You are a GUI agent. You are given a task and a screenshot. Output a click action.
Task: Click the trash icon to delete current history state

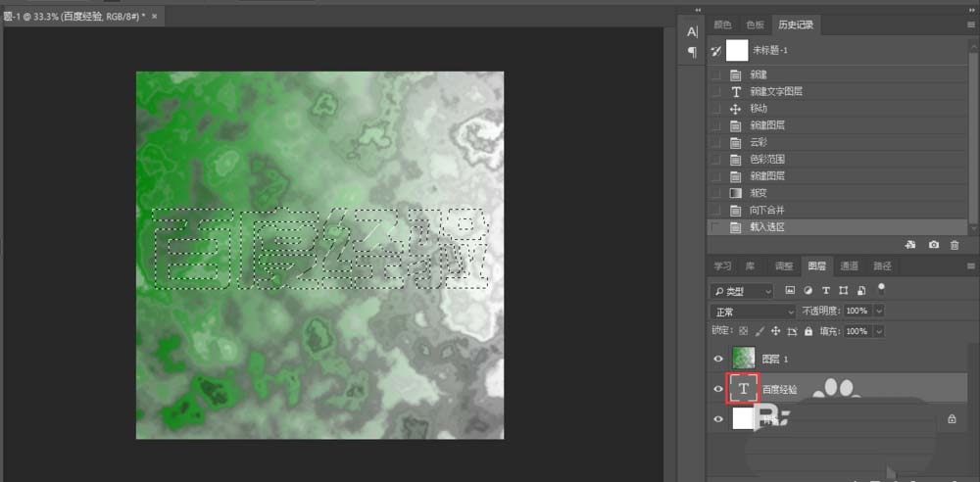955,245
